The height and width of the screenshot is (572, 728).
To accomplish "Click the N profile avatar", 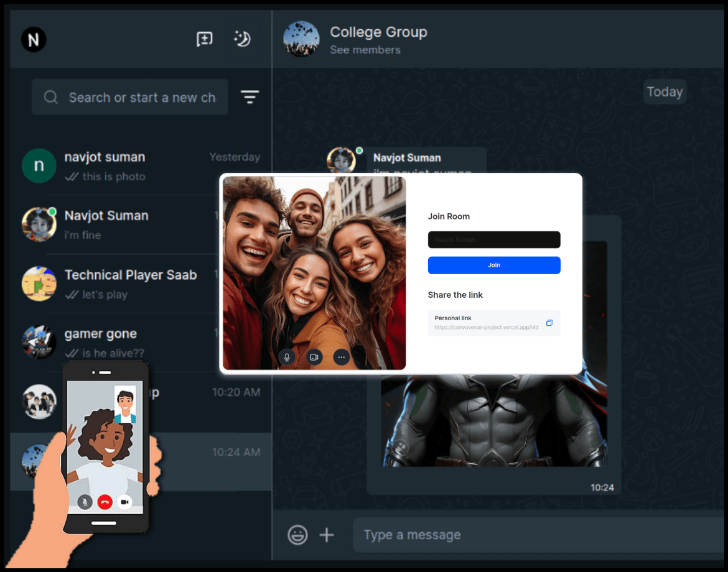I will [x=34, y=40].
